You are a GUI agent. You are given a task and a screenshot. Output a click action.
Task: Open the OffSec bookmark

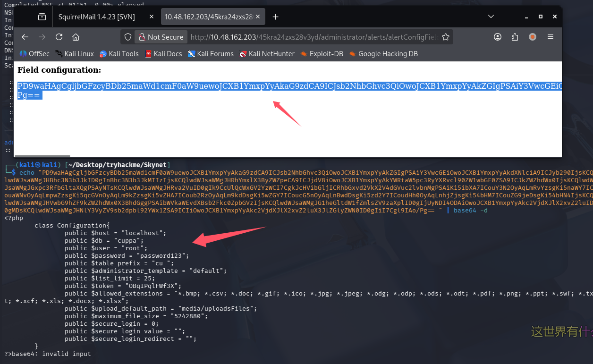34,54
